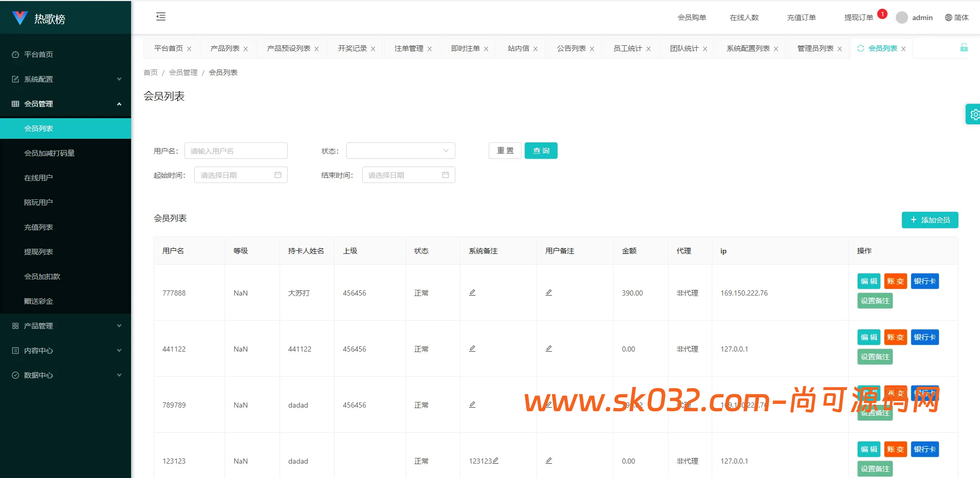980x478 pixels.
Task: Go to 平台首页 in sidebar
Action: 66,54
